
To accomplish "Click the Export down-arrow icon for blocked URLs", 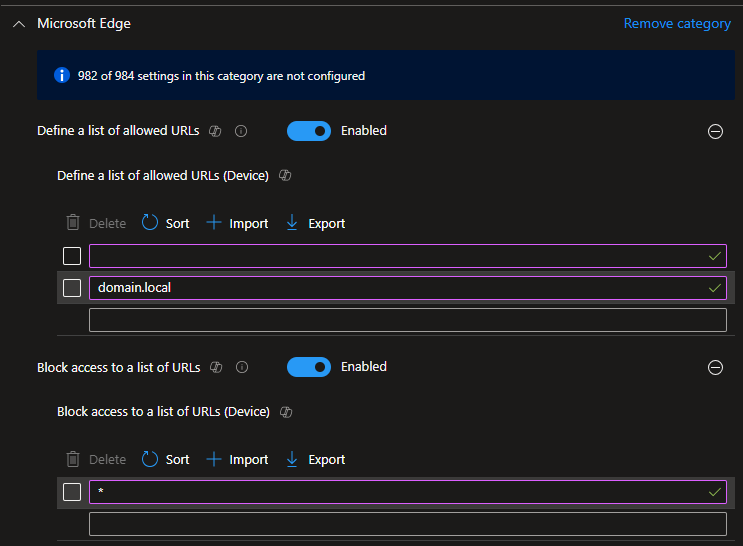I will pyautogui.click(x=292, y=459).
